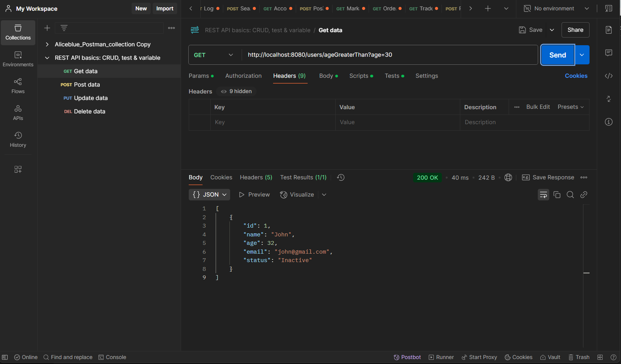Screen dimensions: 621x364
Task: Toggle two-pane layout icon in status bar
Action: pos(600,357)
